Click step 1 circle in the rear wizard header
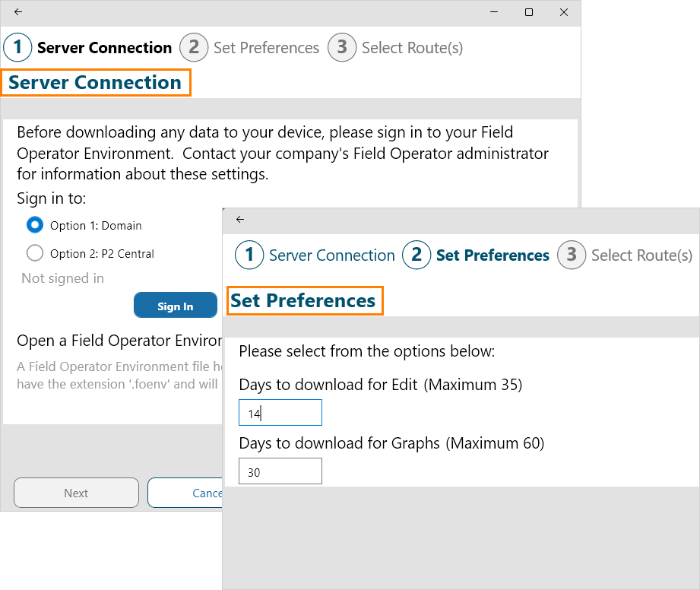Screen dimensions: 700x590 pos(17,47)
